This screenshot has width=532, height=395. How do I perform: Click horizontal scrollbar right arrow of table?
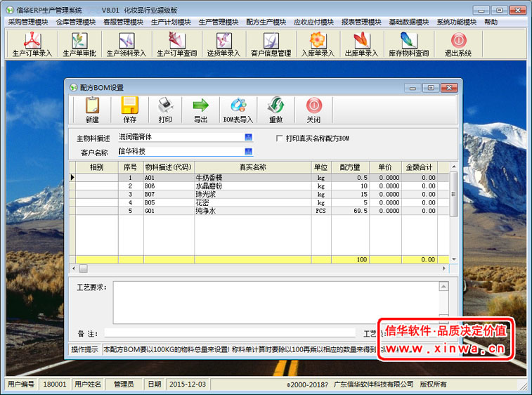click(444, 268)
